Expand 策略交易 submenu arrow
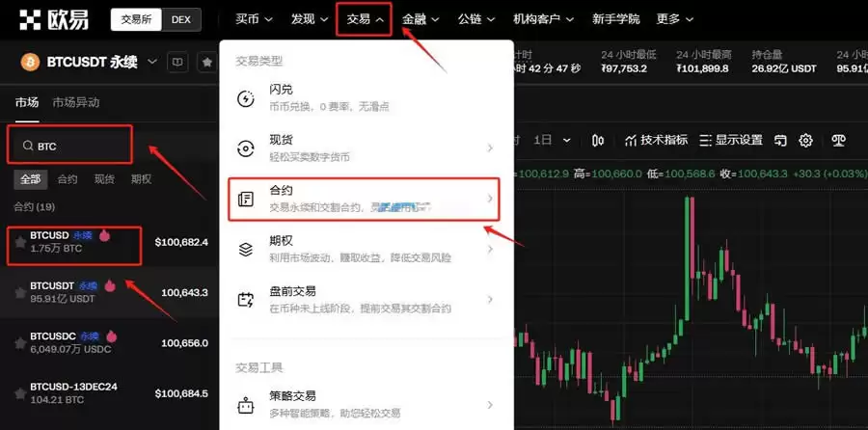The height and width of the screenshot is (430, 868). point(490,405)
